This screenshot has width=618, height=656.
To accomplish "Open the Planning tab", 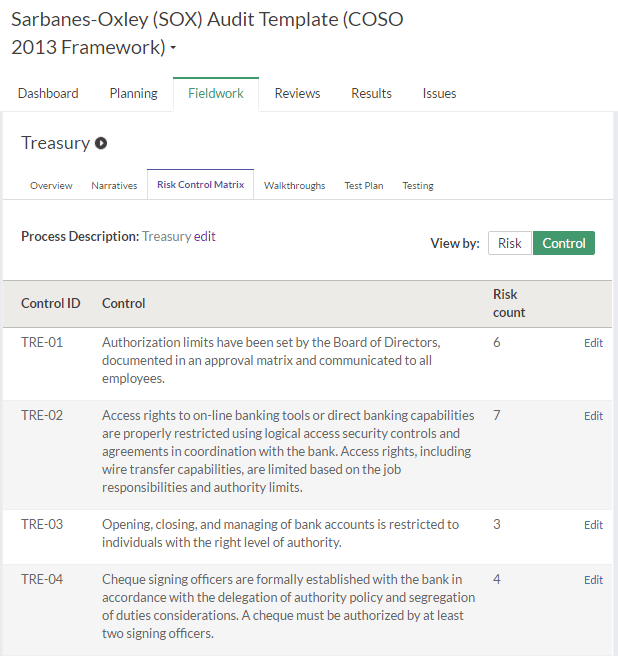I will pos(133,93).
